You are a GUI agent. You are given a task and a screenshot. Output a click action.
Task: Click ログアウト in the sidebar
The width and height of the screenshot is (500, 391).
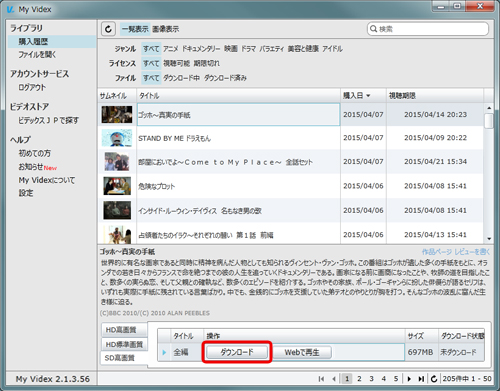pyautogui.click(x=32, y=87)
